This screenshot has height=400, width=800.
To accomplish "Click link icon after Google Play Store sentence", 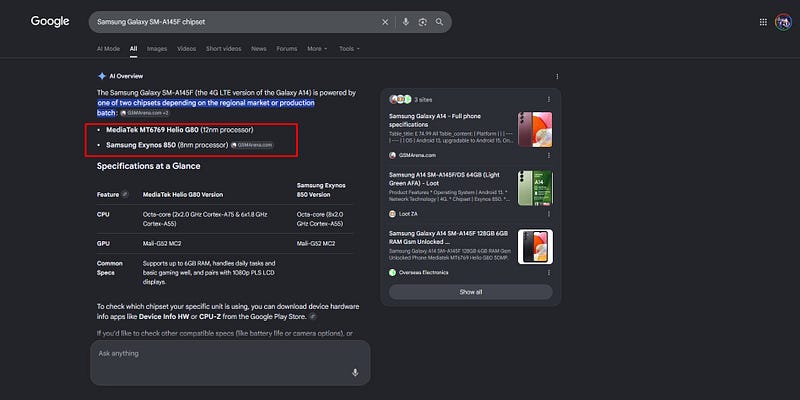I will tap(313, 317).
